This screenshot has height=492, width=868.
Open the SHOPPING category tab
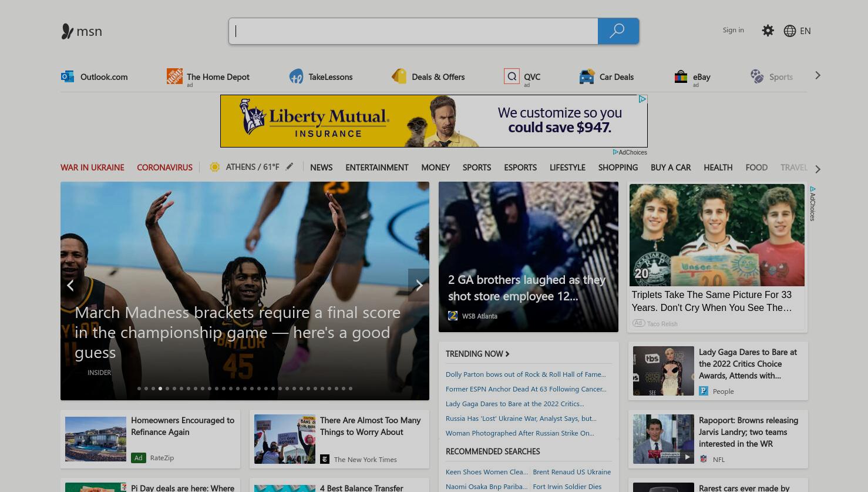pyautogui.click(x=618, y=168)
